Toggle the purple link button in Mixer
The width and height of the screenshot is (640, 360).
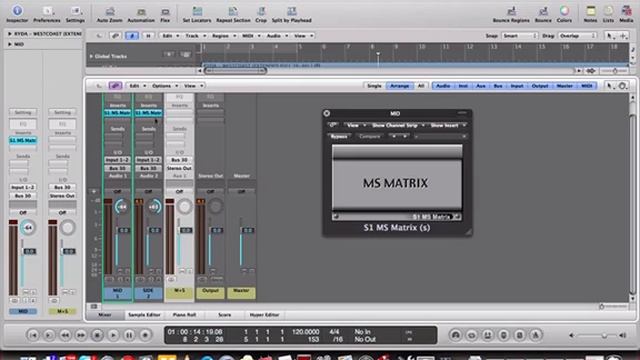point(115,86)
